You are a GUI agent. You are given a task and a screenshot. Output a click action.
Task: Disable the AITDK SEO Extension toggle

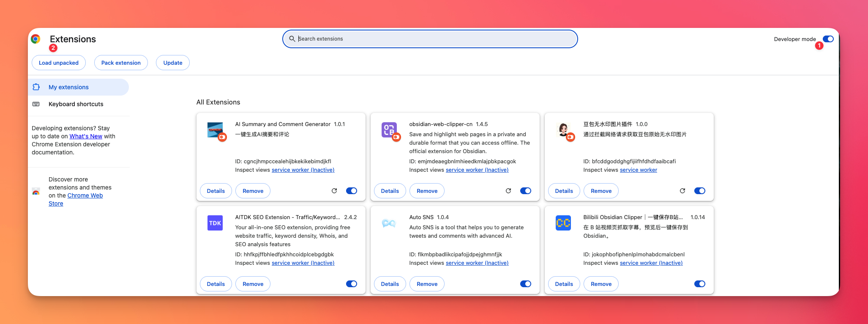[x=352, y=284]
